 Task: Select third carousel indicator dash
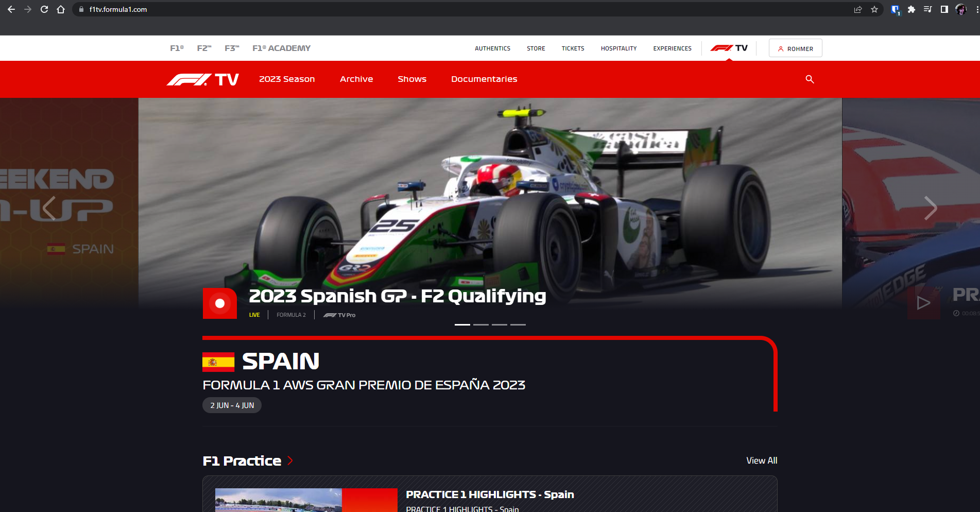click(x=500, y=325)
